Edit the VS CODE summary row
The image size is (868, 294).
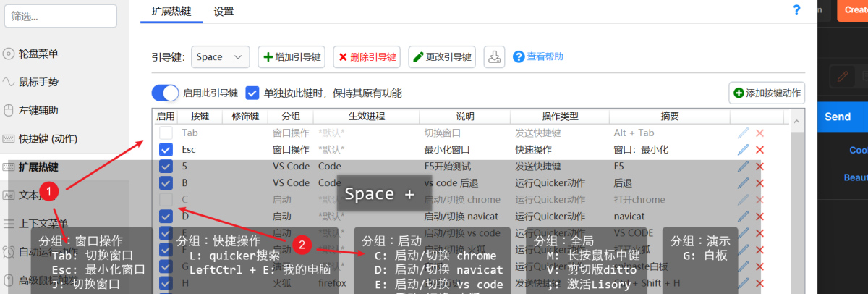click(x=744, y=232)
